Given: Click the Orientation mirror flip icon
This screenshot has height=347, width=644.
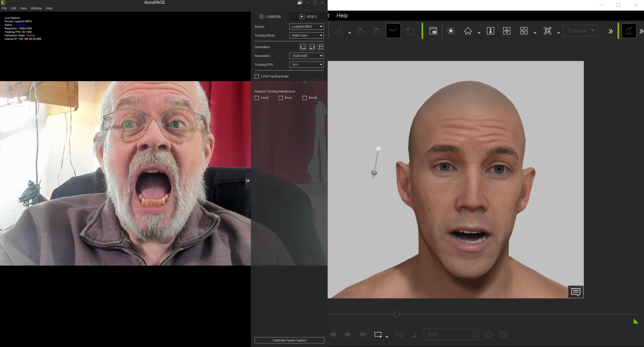Looking at the screenshot, I should 320,47.
